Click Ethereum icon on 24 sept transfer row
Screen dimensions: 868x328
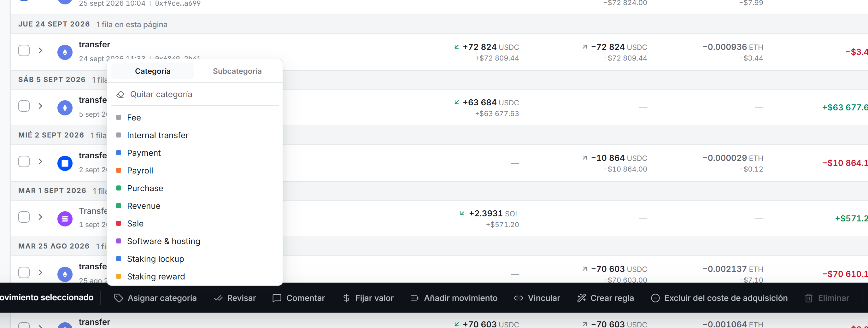[x=65, y=52]
